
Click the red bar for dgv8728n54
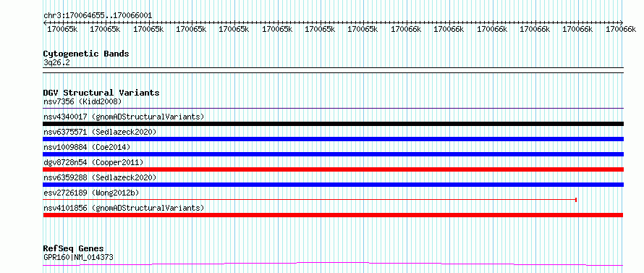(x=333, y=169)
